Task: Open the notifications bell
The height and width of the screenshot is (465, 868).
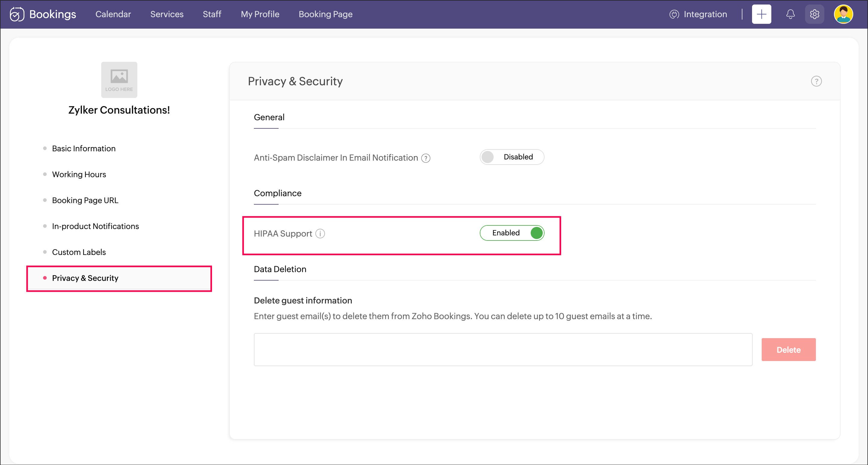Action: tap(790, 14)
